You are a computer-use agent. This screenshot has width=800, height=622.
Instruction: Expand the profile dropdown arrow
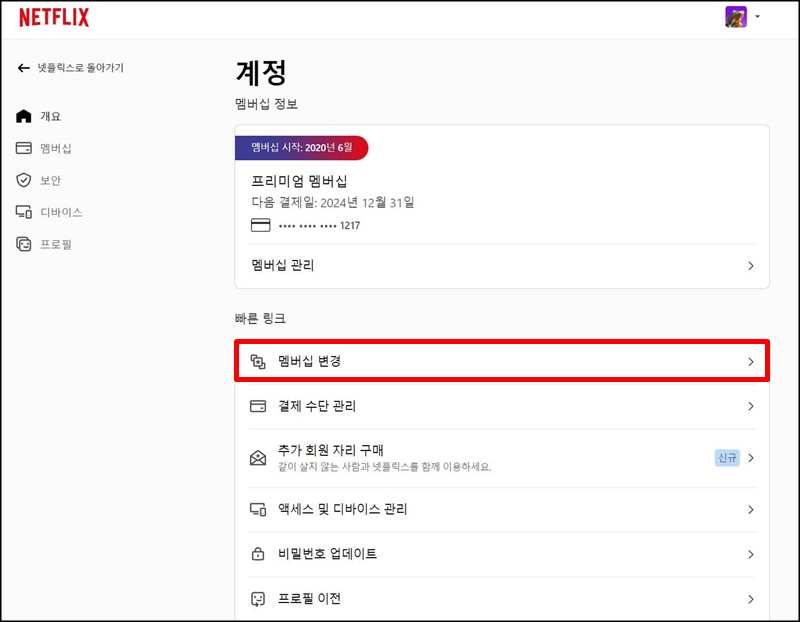[x=758, y=17]
